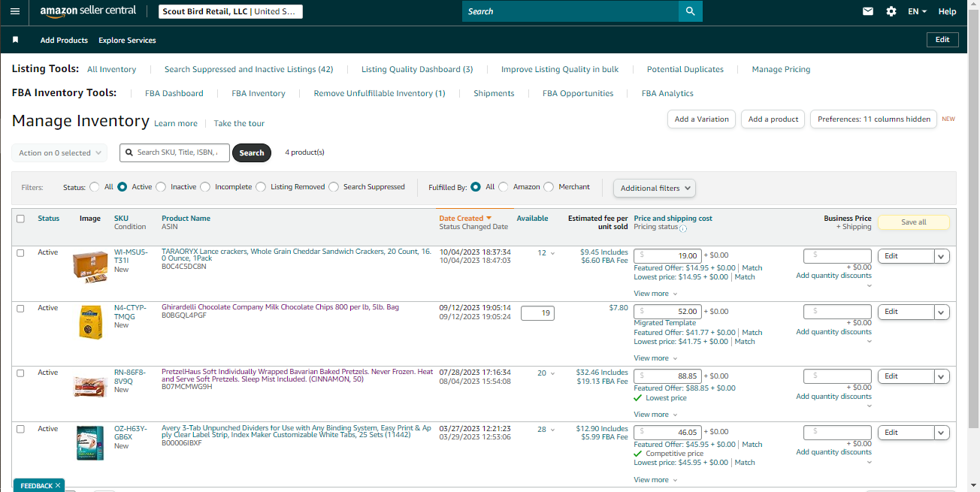Click the Save all button

[914, 222]
